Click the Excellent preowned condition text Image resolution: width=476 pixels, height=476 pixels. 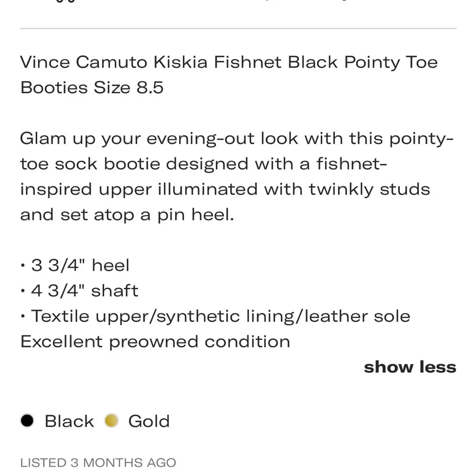click(154, 341)
